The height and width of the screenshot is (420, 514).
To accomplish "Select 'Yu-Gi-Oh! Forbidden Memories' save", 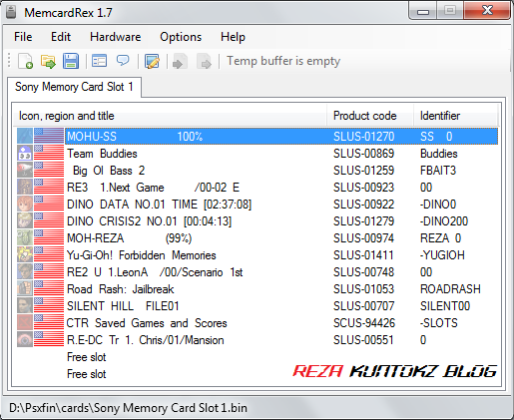I will (x=257, y=254).
